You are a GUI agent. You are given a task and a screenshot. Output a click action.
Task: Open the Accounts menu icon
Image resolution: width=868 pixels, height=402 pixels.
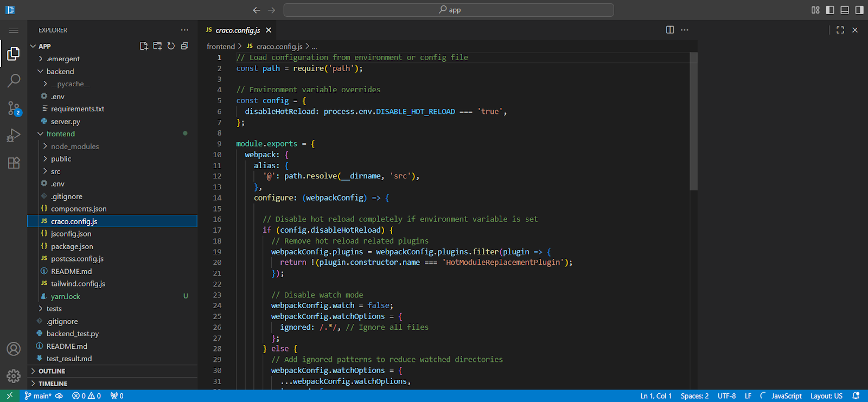(x=14, y=349)
